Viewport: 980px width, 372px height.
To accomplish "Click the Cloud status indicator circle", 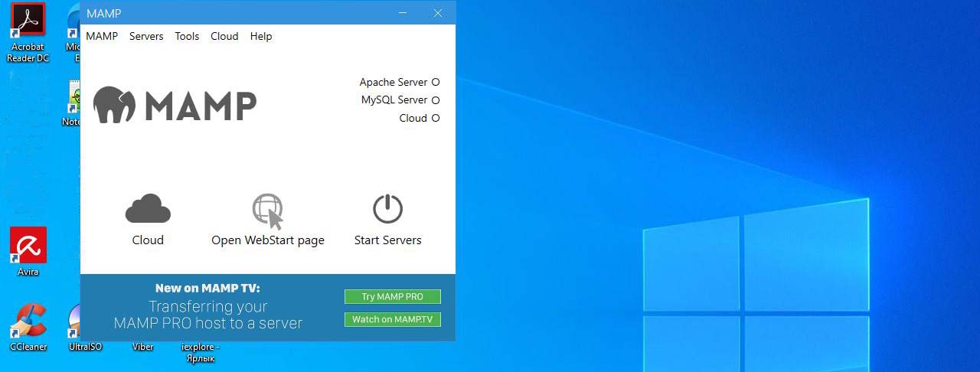I will [x=436, y=118].
